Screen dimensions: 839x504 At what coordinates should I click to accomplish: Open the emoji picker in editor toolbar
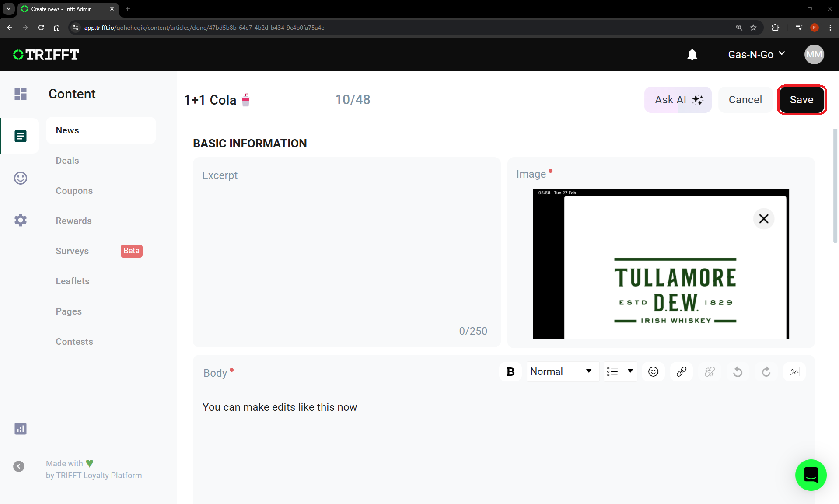(x=653, y=372)
